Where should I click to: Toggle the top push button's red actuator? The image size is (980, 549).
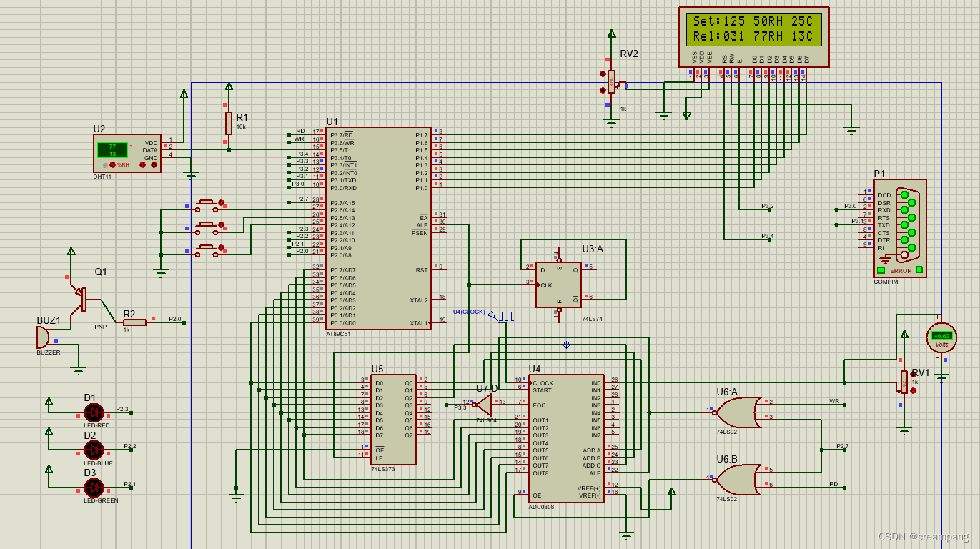[x=221, y=203]
